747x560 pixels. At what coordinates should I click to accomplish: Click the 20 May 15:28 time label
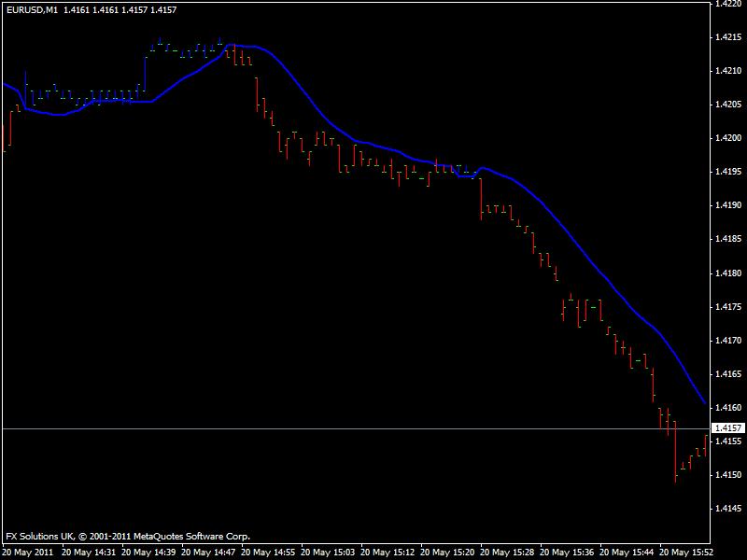pyautogui.click(x=507, y=553)
